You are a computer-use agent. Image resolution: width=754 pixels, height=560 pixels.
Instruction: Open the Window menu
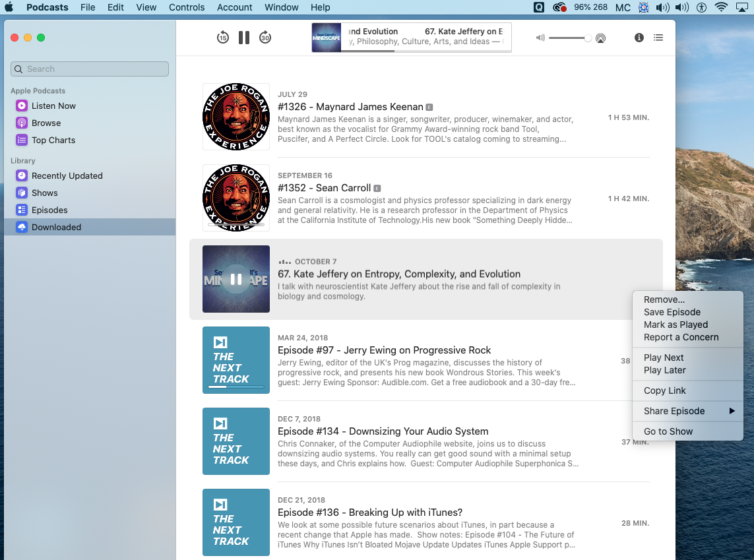click(x=281, y=7)
